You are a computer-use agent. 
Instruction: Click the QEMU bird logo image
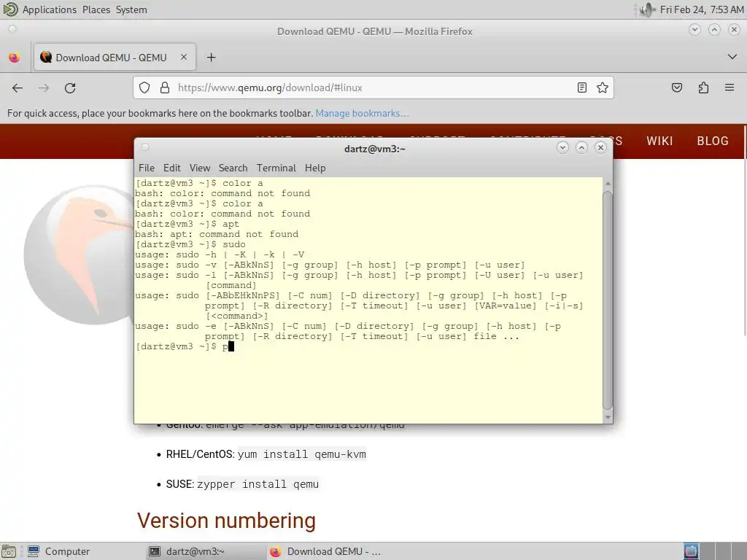pyautogui.click(x=79, y=254)
